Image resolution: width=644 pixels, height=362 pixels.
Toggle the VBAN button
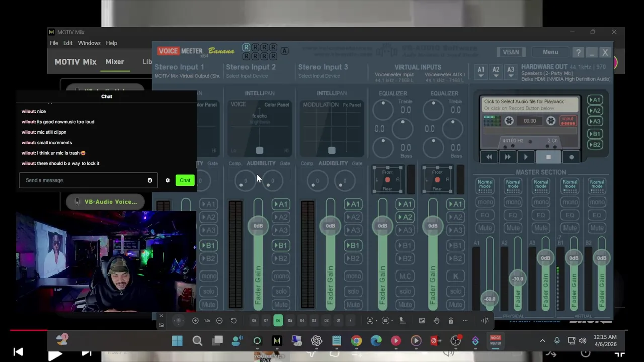tap(511, 52)
